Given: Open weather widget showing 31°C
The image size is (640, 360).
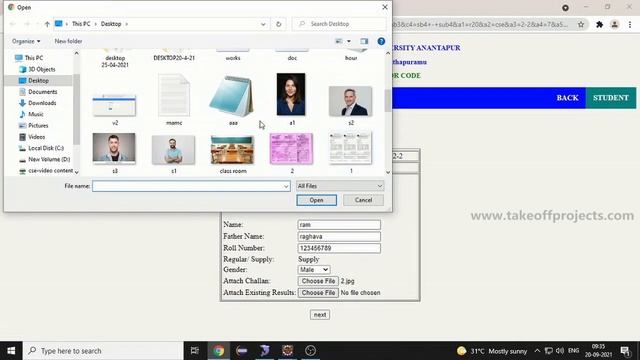Looking at the screenshot, I should (x=492, y=351).
